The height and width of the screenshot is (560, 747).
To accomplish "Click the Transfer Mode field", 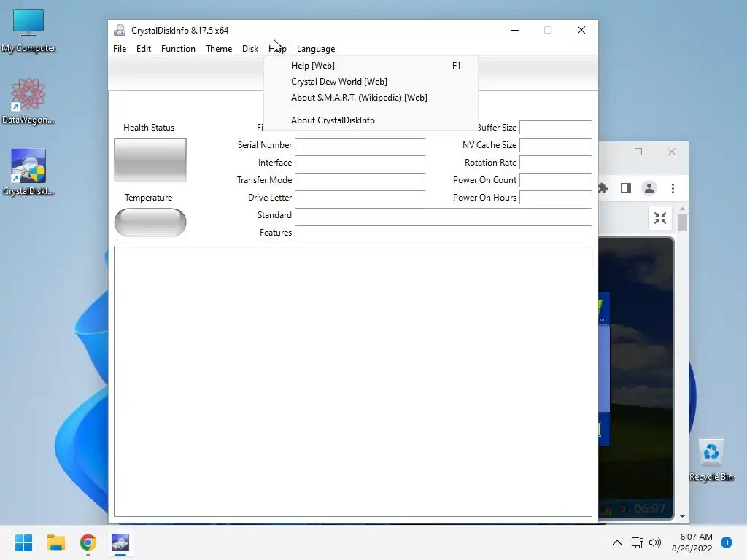I will (x=360, y=180).
